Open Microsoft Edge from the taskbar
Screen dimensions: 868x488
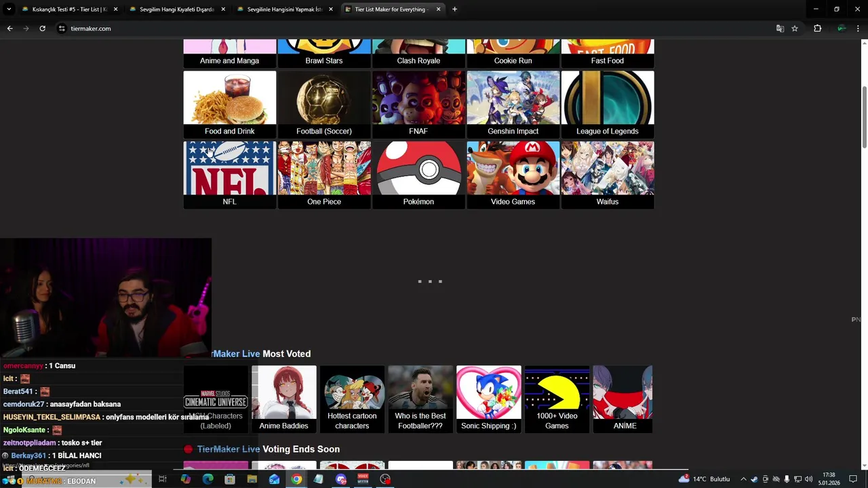click(208, 479)
